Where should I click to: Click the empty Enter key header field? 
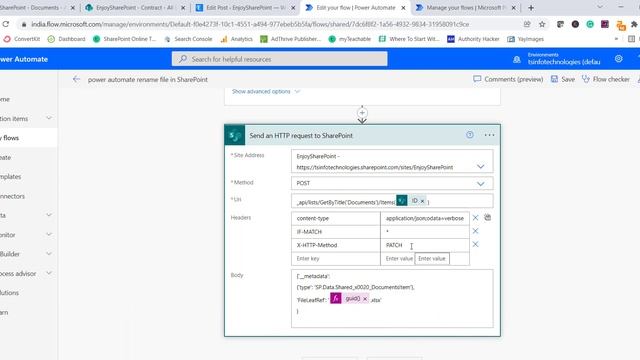(336, 258)
